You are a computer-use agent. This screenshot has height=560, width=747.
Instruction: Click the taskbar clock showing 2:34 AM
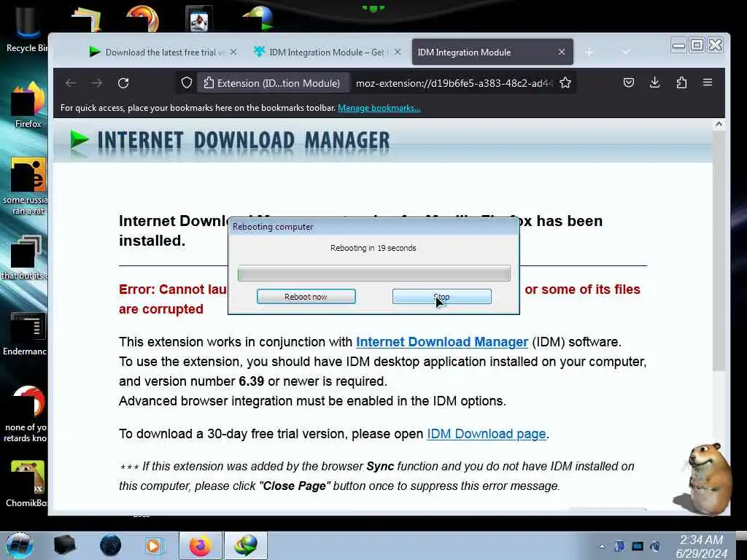click(701, 546)
